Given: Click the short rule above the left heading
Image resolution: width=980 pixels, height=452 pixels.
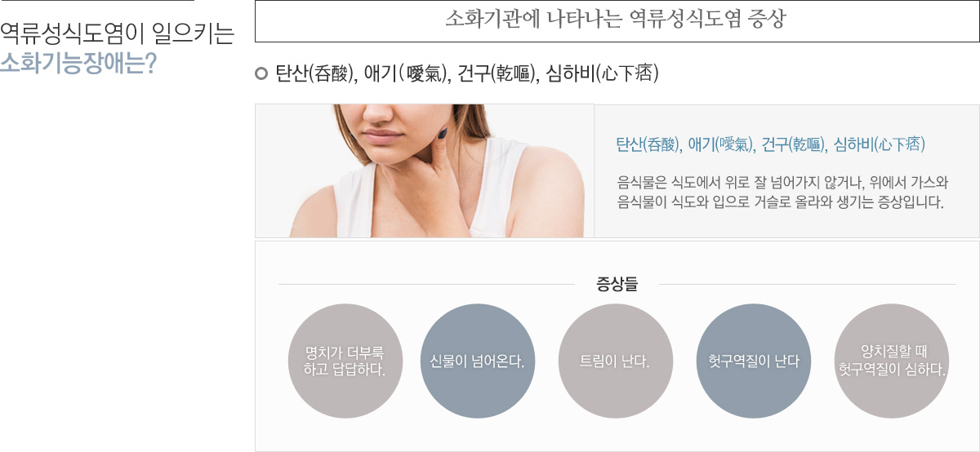Looking at the screenshot, I should pos(97,1).
